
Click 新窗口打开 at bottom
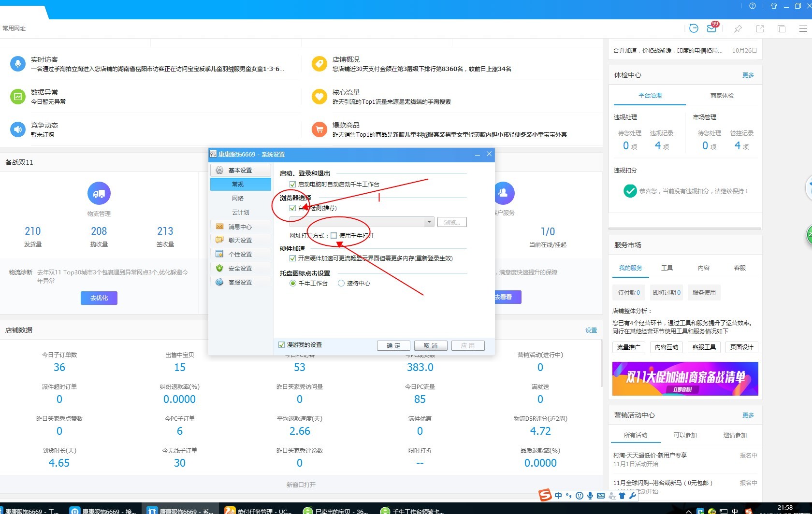pos(301,485)
